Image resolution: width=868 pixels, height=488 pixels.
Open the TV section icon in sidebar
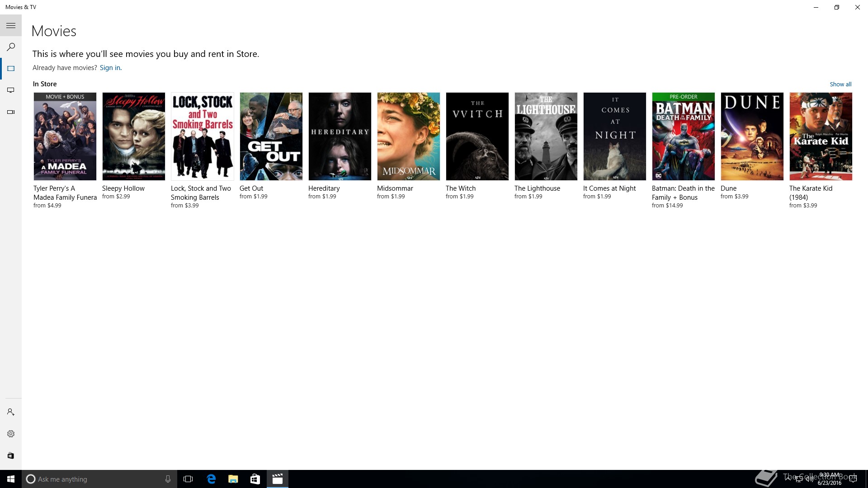coord(11,90)
